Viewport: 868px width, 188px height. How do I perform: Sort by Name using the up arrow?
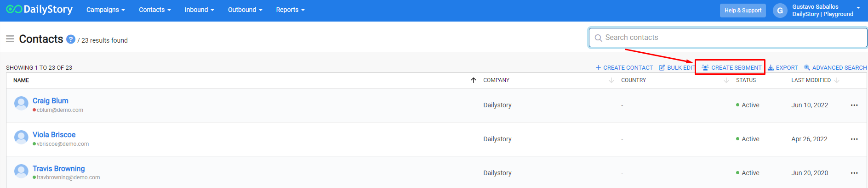tap(473, 80)
